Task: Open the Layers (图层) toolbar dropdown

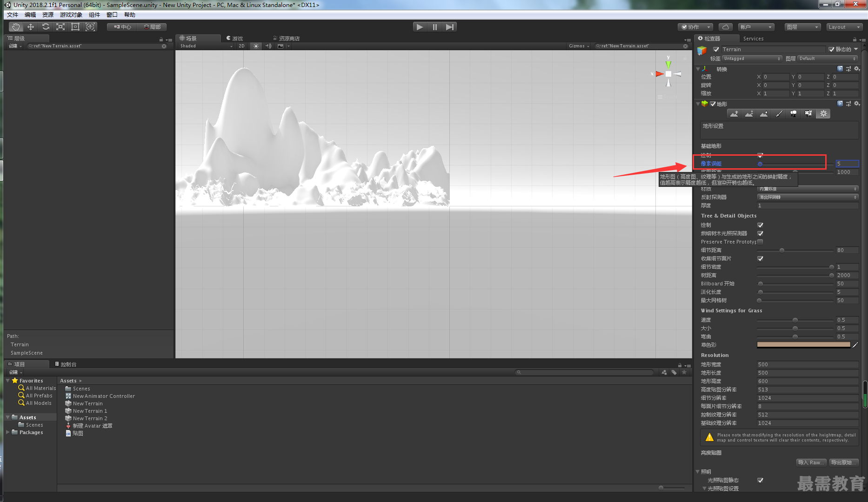Action: click(x=802, y=27)
